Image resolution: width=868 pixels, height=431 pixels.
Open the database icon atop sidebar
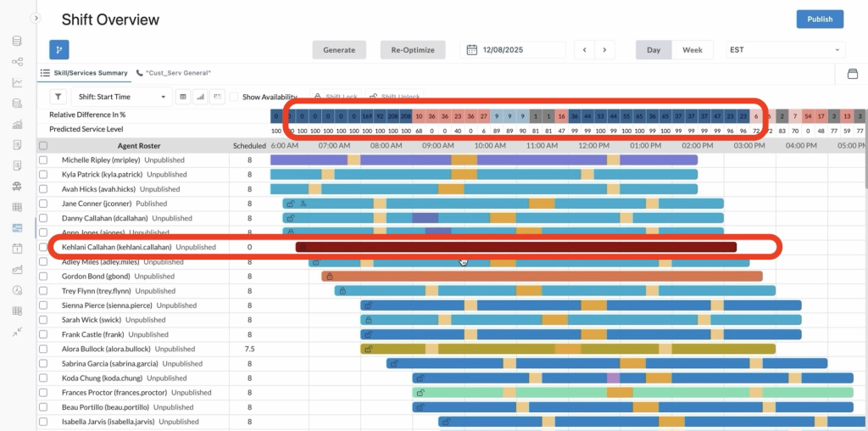(x=17, y=41)
